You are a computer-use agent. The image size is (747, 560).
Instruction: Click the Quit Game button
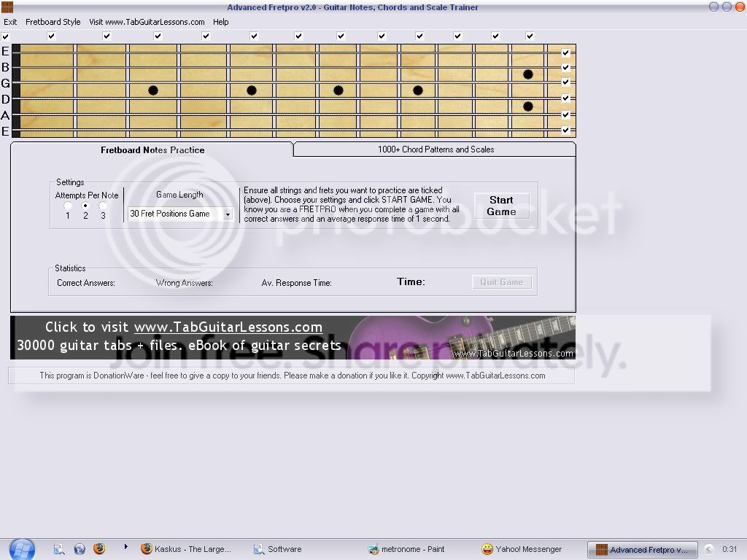coord(502,282)
